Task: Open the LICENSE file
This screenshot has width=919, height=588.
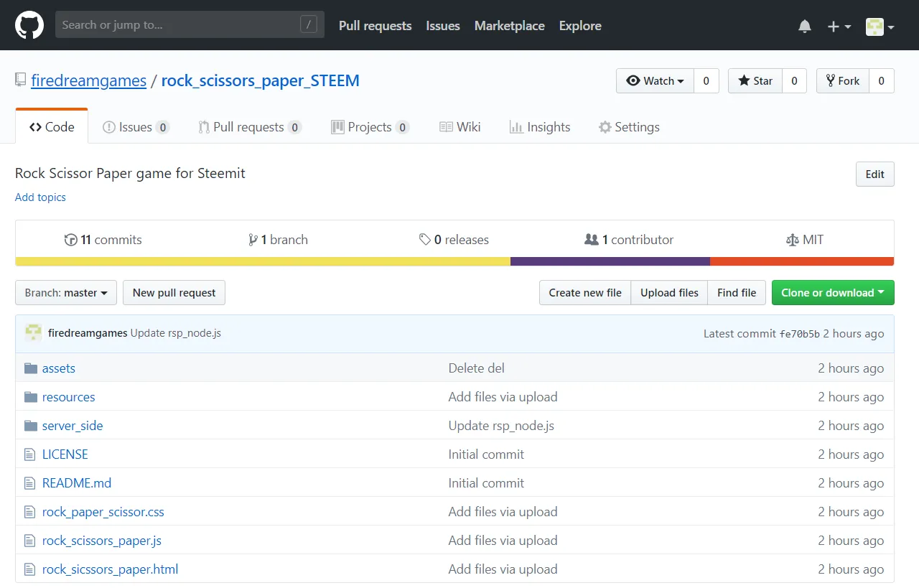Action: tap(65, 454)
